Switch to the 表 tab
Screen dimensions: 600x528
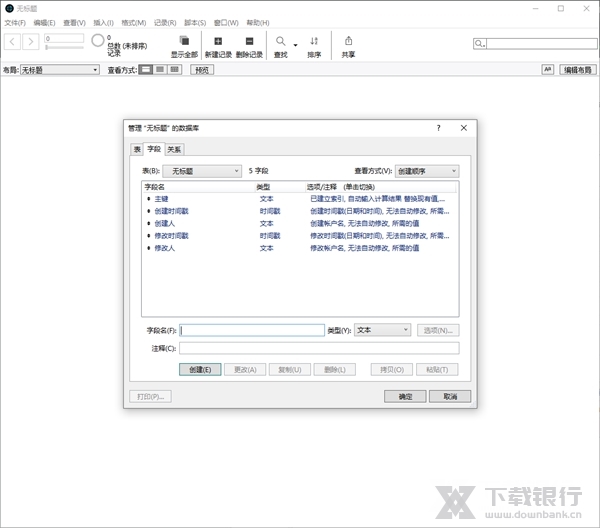tap(137, 149)
